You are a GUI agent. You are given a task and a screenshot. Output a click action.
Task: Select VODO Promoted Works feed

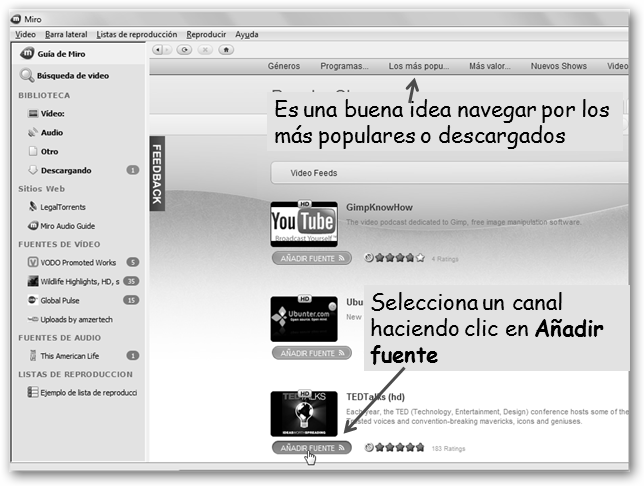click(x=76, y=262)
